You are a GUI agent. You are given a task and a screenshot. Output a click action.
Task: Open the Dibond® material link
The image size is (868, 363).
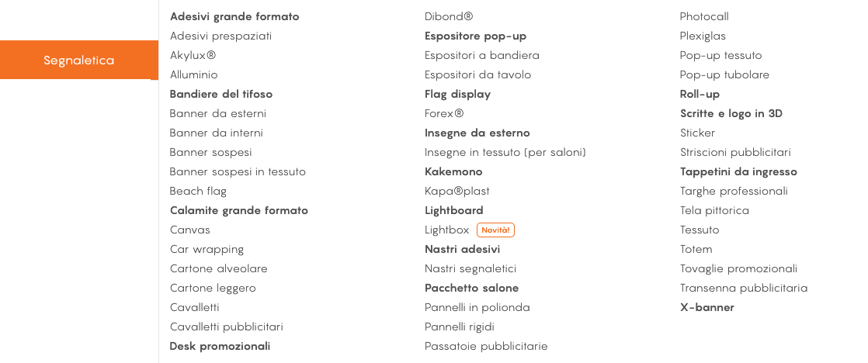pyautogui.click(x=449, y=16)
